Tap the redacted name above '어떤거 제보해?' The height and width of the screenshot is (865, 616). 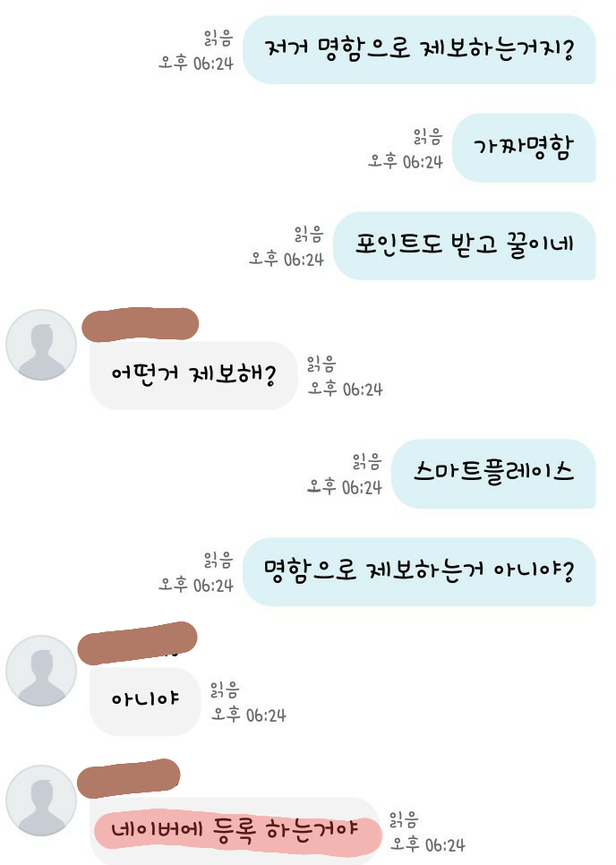tap(140, 324)
